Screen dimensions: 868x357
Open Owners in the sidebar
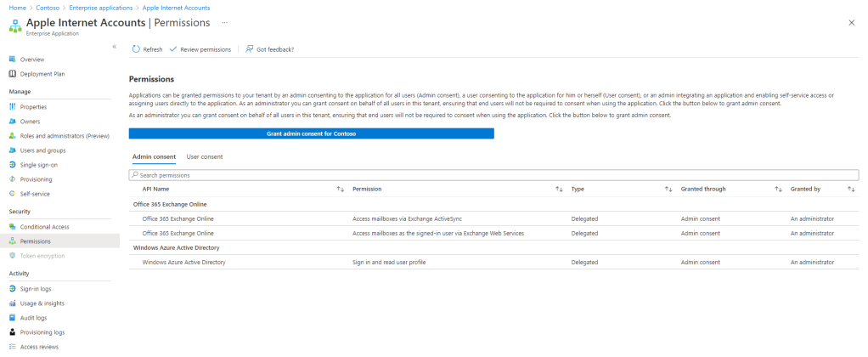coord(31,121)
